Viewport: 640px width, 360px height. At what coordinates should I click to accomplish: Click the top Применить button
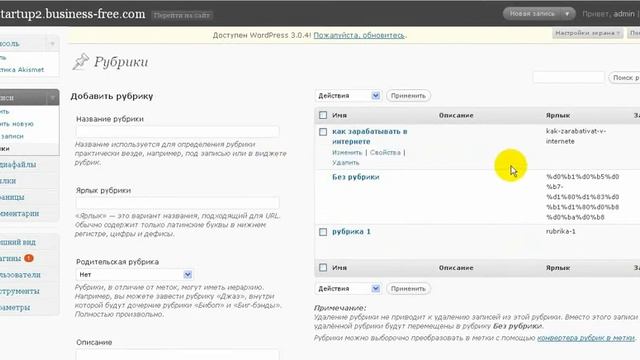coord(408,96)
